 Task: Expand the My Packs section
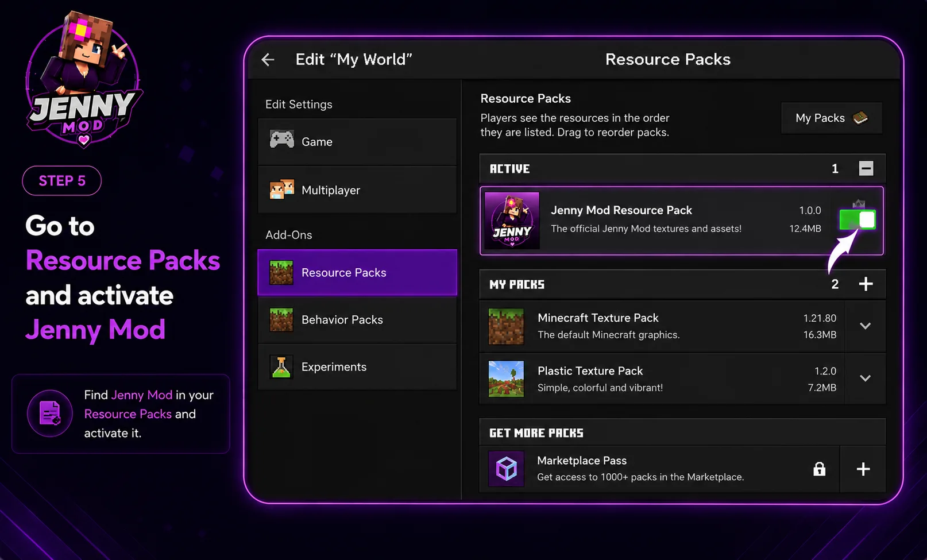pyautogui.click(x=866, y=284)
